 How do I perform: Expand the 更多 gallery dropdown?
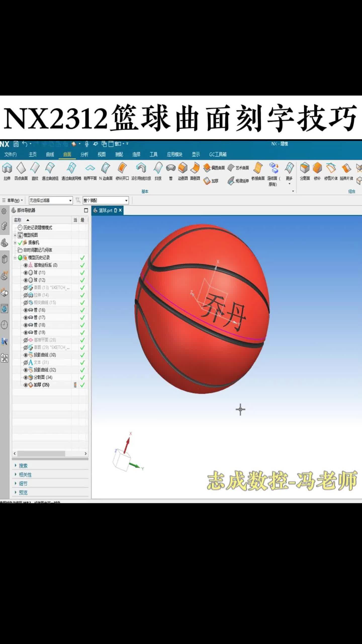point(289,174)
